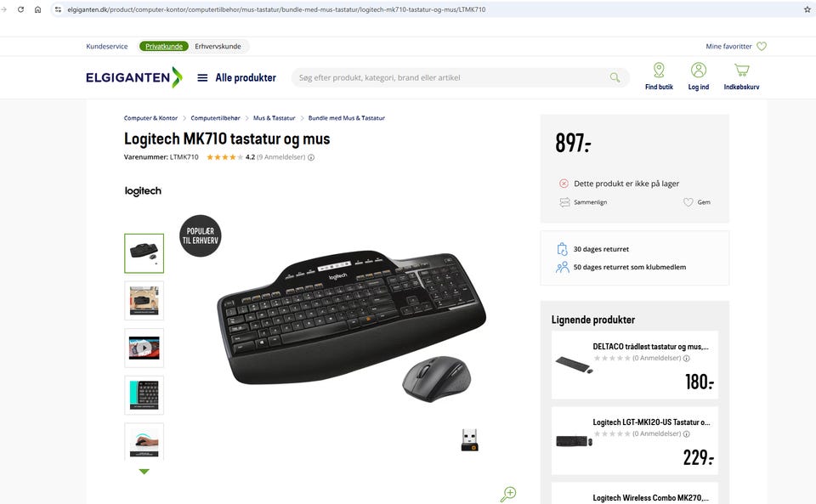Open the Alle produkter hamburger menu
The width and height of the screenshot is (816, 504).
pyautogui.click(x=202, y=78)
